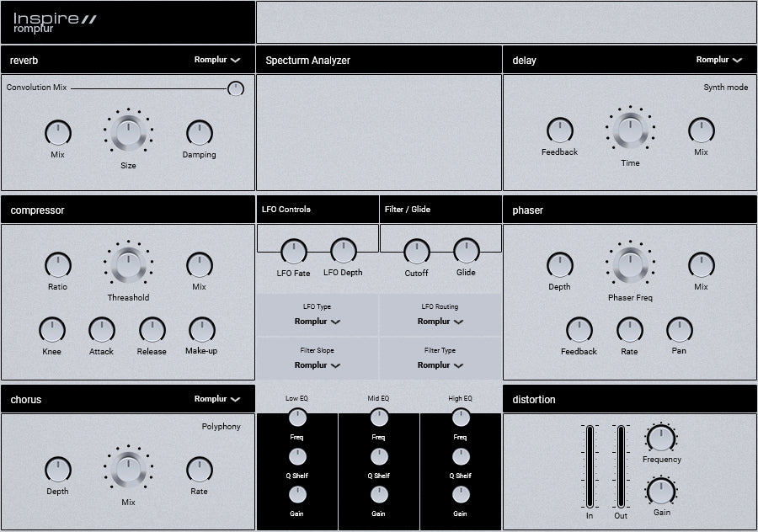Click the LFO Depth knob

pyautogui.click(x=344, y=251)
